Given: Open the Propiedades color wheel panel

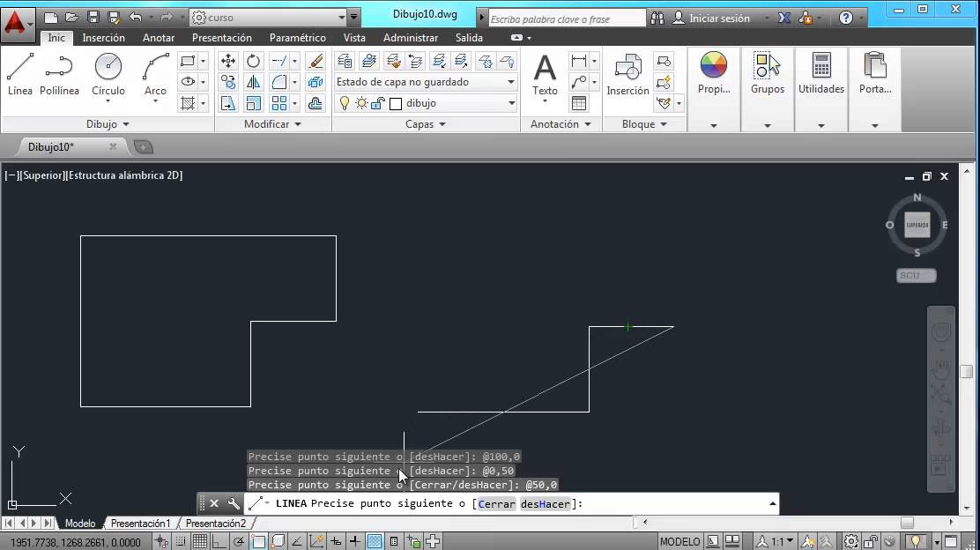Looking at the screenshot, I should point(714,72).
